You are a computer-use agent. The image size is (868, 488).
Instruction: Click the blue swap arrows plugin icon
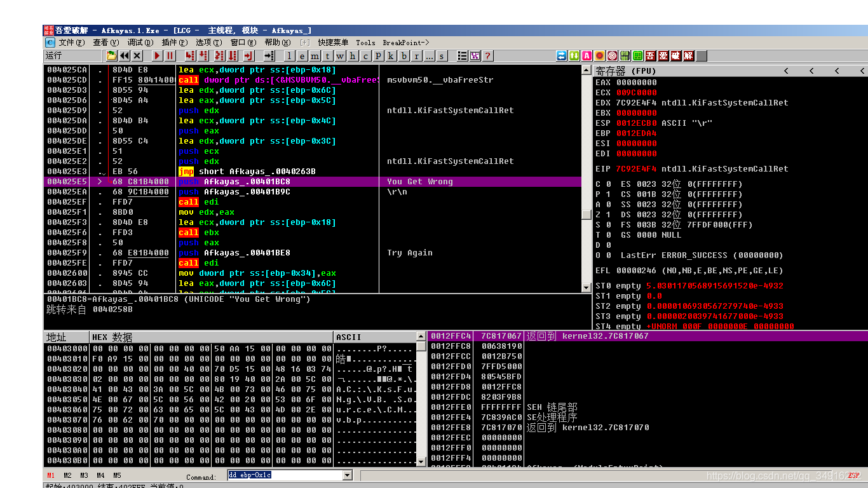click(x=561, y=56)
